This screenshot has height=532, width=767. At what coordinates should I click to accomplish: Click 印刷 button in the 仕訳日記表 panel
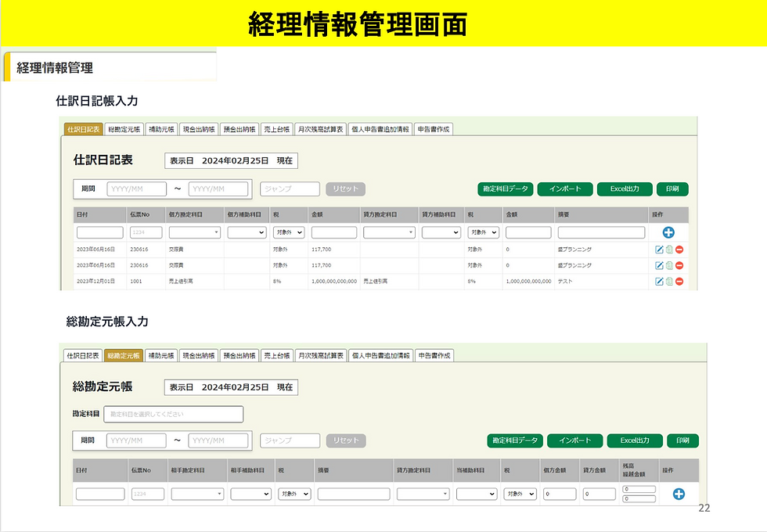click(672, 189)
